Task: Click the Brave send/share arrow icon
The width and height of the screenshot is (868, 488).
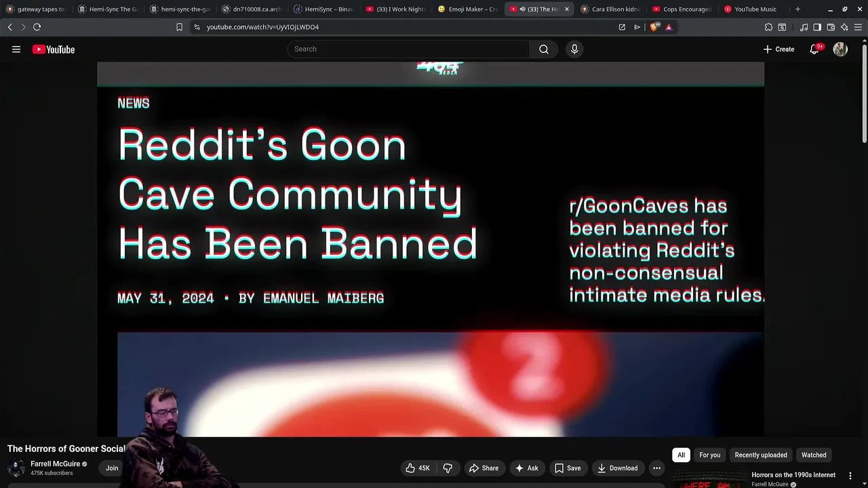Action: click(x=637, y=27)
